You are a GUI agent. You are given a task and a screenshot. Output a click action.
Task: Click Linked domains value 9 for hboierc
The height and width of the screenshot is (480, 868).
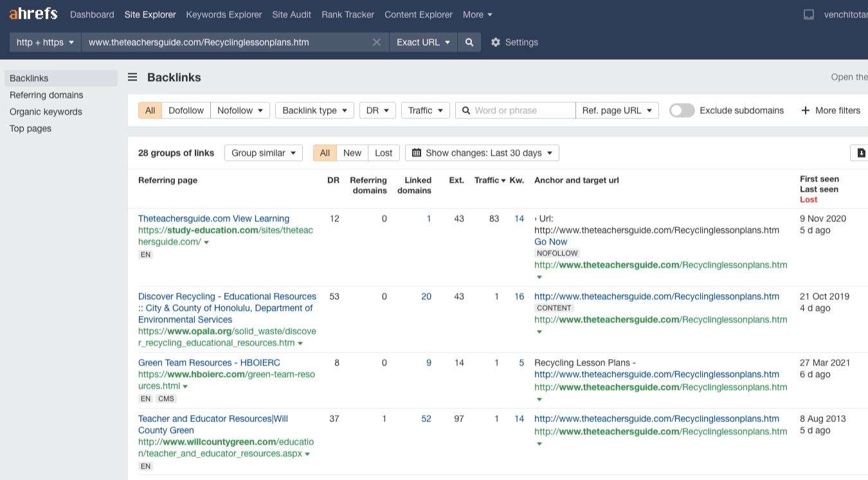(x=429, y=363)
